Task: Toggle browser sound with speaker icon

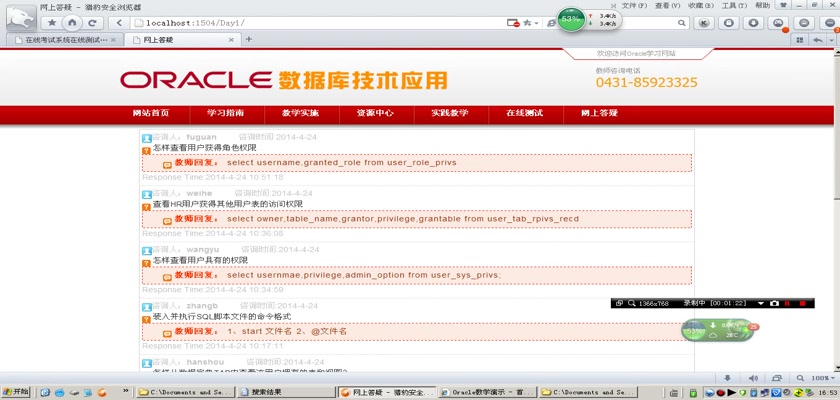Action: [753, 378]
